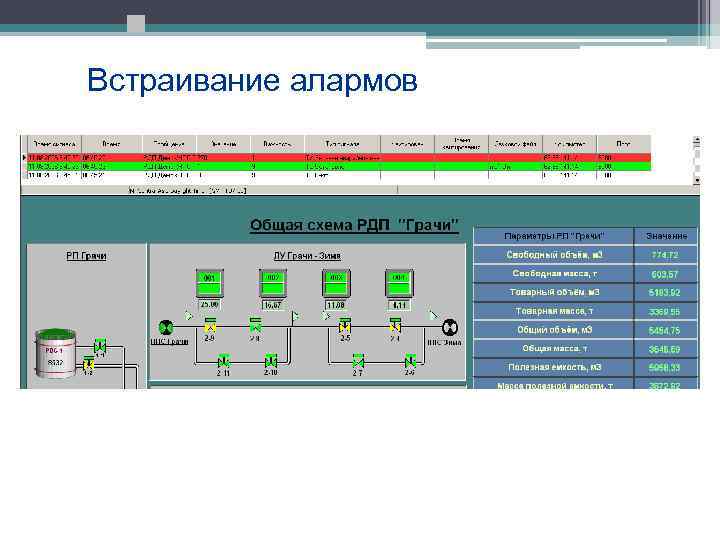Click the sensor icon left of НПС Зима

coord(433,315)
